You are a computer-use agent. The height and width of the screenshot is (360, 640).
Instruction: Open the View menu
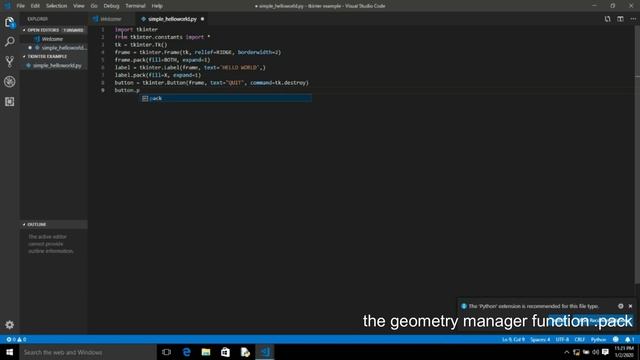click(x=78, y=6)
